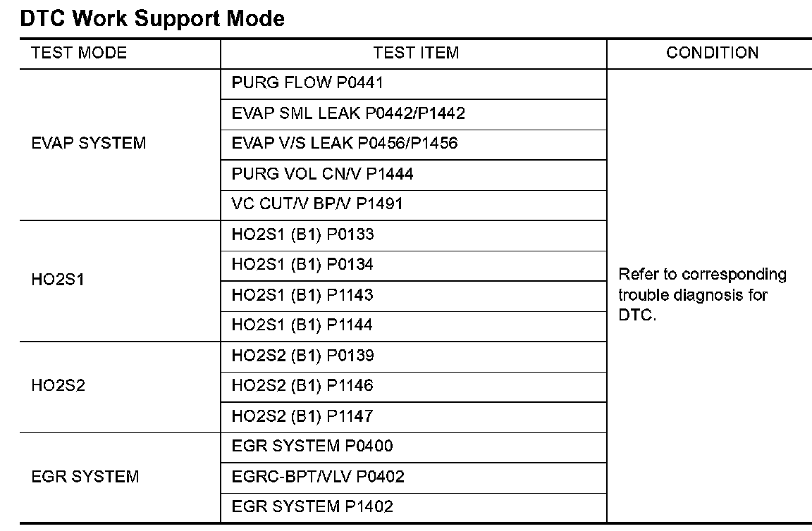Select HO2S1 (B1) P1143 row
Viewport: 812px width, 531px height.
302,295
